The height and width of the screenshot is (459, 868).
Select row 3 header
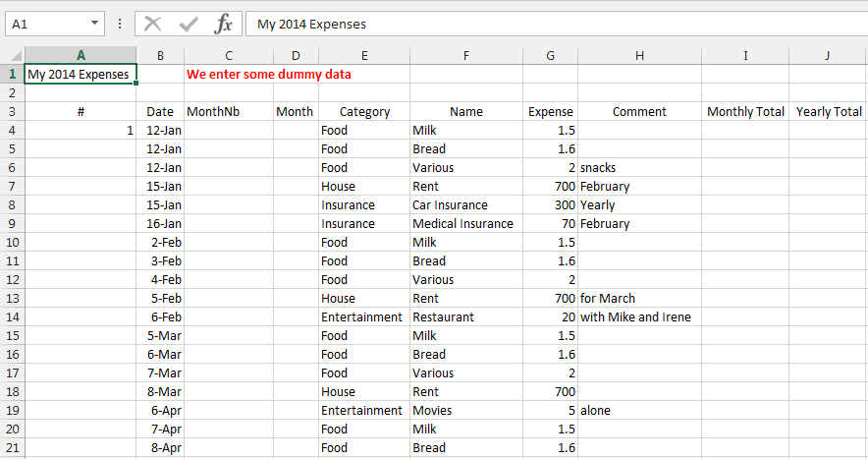(13, 111)
